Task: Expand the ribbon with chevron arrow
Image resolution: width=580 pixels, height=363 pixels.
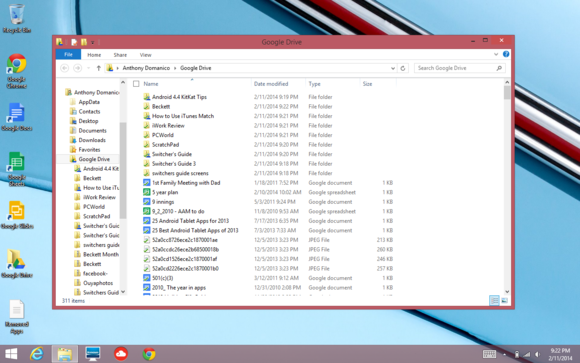Action: point(496,54)
